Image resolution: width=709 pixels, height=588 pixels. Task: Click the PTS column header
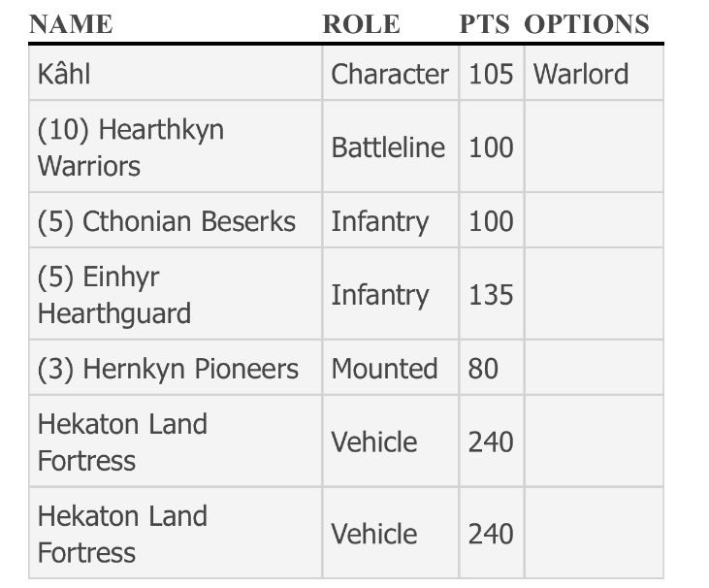[484, 24]
